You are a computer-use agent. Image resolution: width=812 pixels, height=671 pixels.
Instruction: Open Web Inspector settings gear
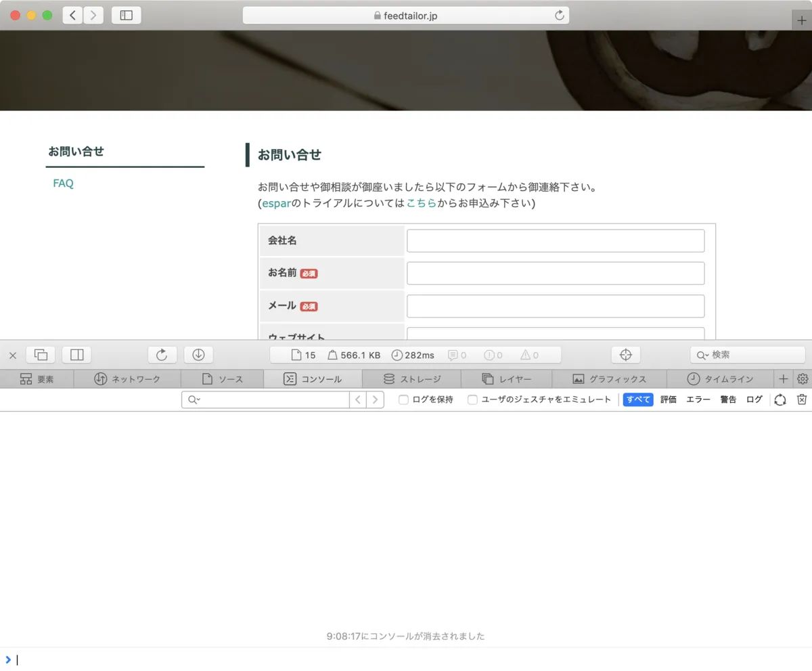coord(803,379)
